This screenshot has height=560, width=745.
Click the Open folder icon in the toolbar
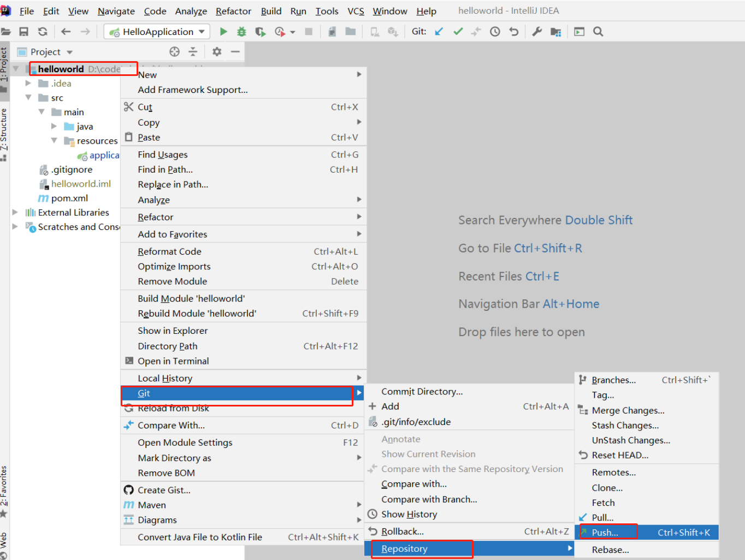[6, 32]
